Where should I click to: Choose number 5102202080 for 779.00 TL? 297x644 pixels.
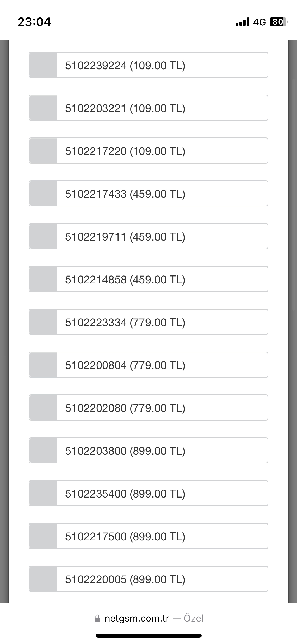148,408
